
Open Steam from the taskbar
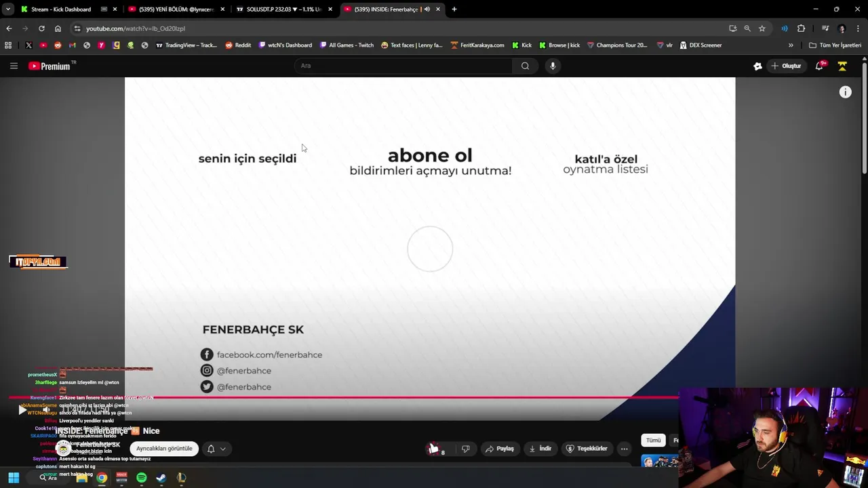[x=161, y=478]
